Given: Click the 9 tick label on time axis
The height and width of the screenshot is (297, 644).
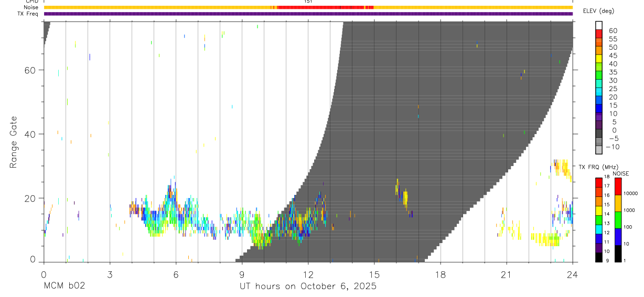Looking at the screenshot, I should [x=242, y=274].
